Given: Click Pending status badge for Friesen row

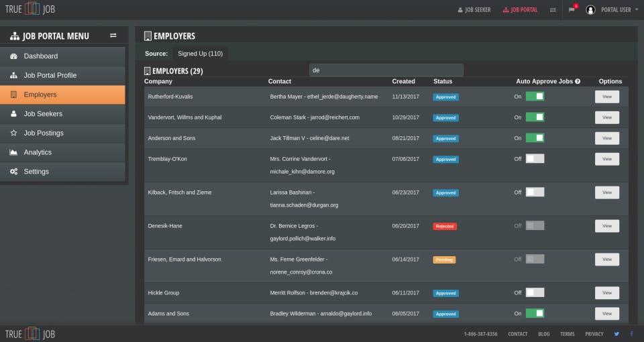Looking at the screenshot, I should [x=444, y=260].
